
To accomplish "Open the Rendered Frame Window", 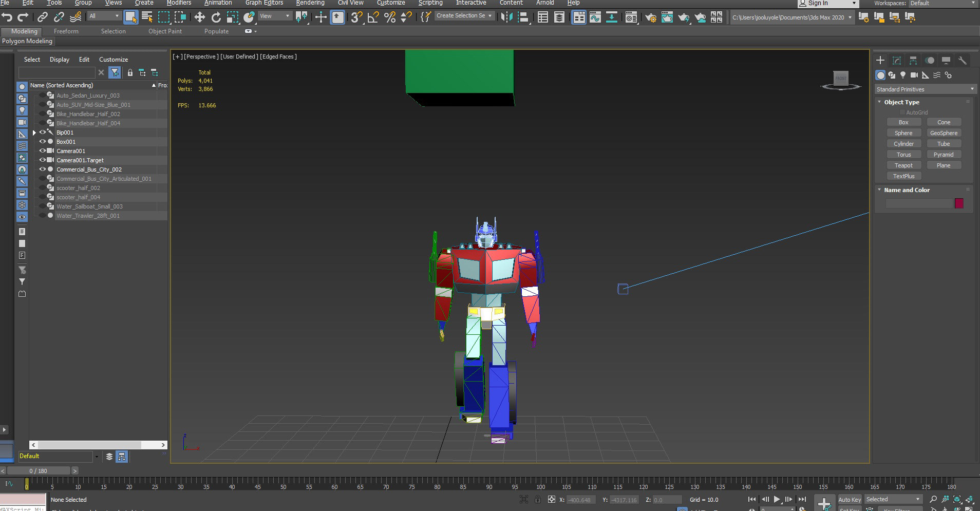I will click(667, 17).
